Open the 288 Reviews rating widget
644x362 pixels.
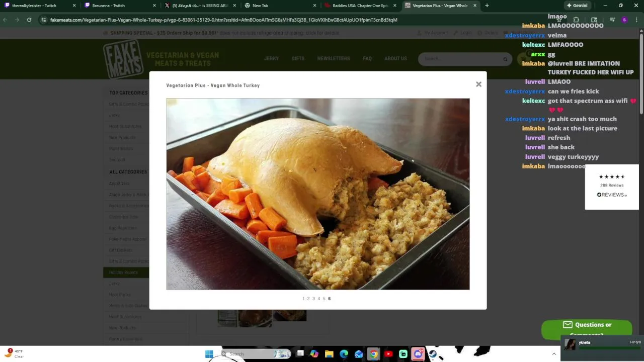tap(612, 187)
